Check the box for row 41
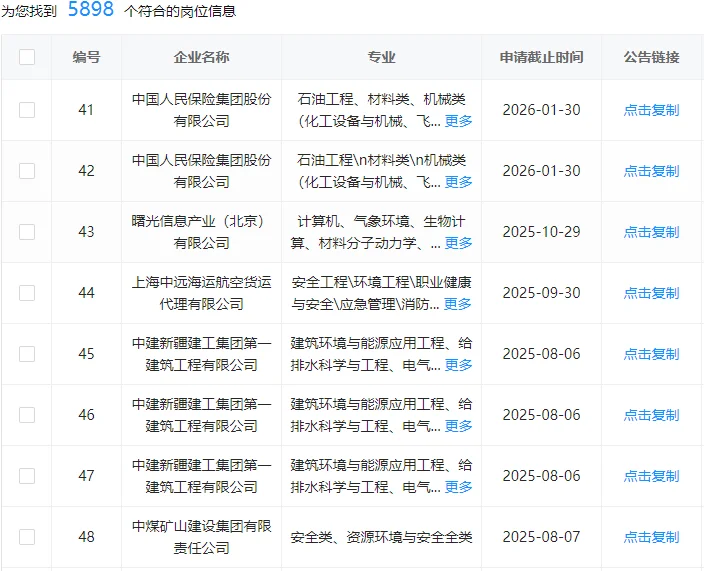Screen dimensions: 704x571 (x=27, y=110)
